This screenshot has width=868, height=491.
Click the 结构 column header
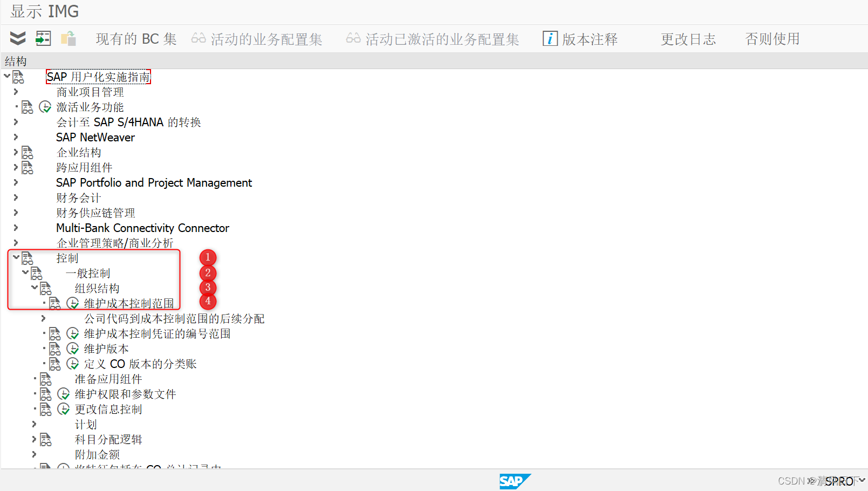click(16, 61)
